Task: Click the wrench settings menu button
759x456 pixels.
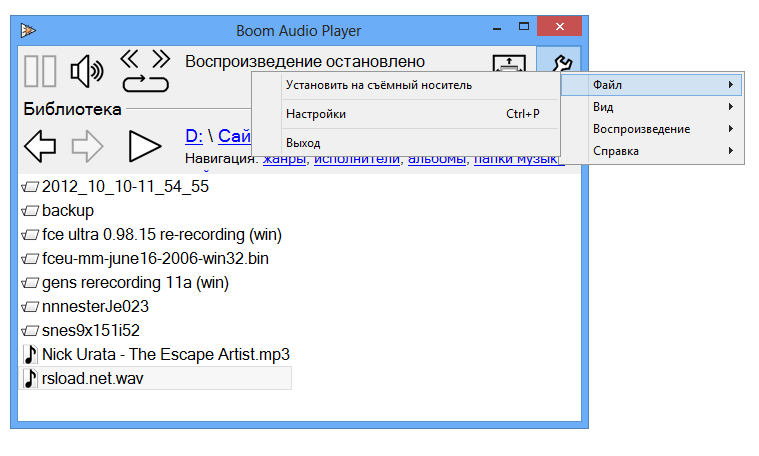Action: 559,60
